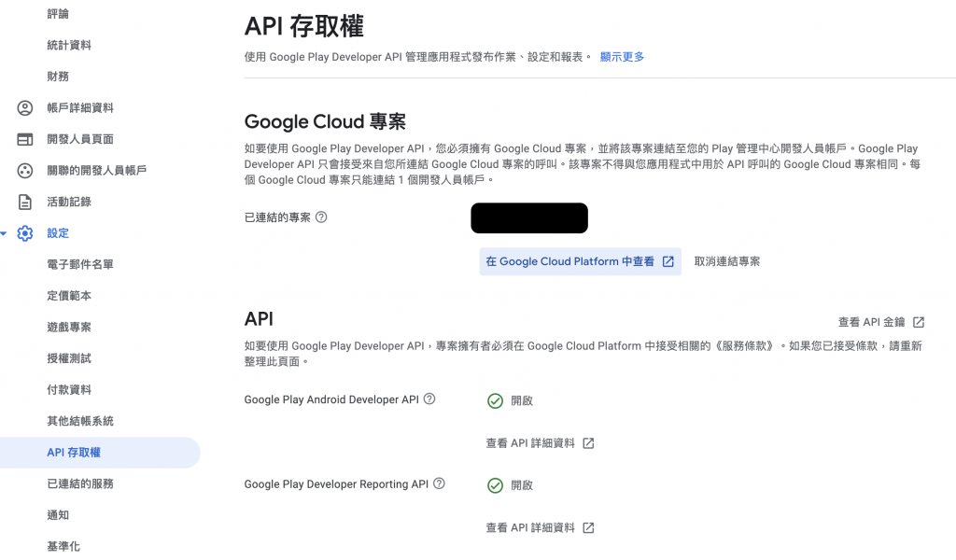Click Google Play Developer Reporting API label
Image resolution: width=956 pixels, height=560 pixels.
point(336,484)
